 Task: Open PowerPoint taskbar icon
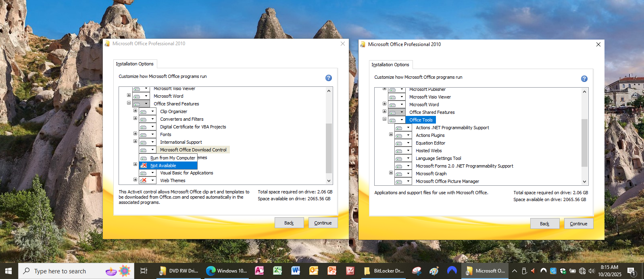(x=332, y=271)
